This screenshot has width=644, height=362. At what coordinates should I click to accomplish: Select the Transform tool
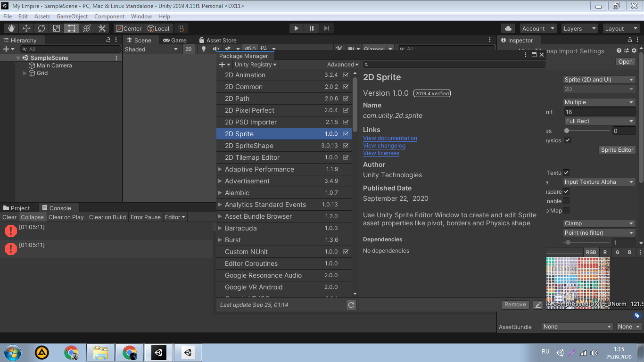(87, 28)
